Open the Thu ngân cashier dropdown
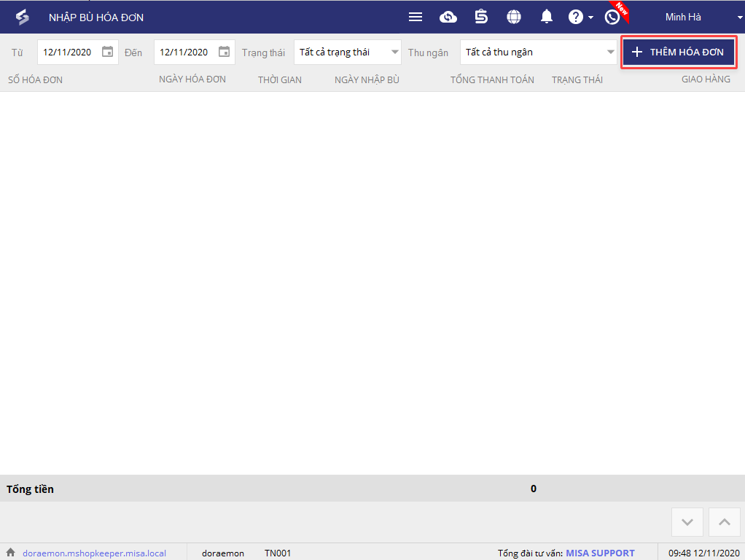Image resolution: width=745 pixels, height=560 pixels. [538, 52]
